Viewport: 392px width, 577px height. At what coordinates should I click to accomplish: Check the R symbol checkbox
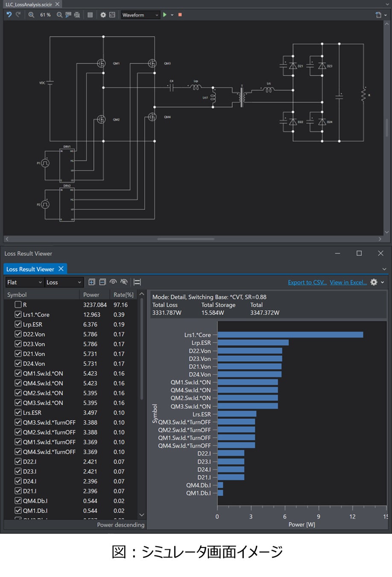pos(18,305)
